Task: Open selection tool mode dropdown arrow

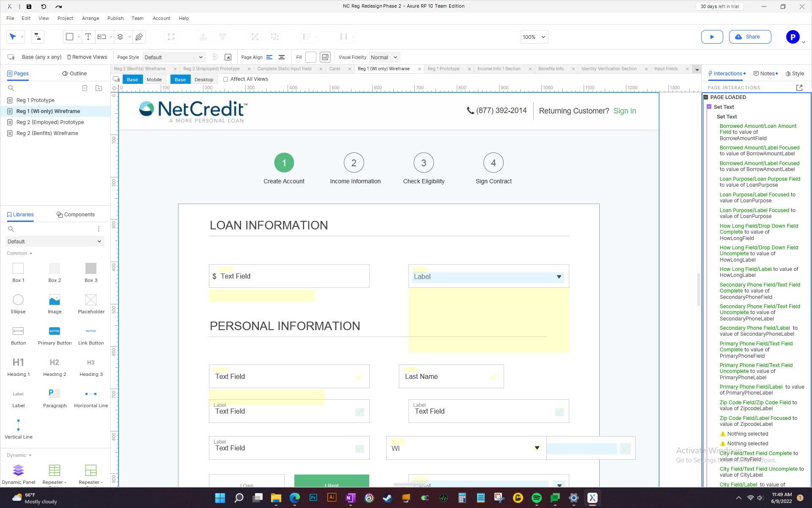Action: pyautogui.click(x=22, y=37)
